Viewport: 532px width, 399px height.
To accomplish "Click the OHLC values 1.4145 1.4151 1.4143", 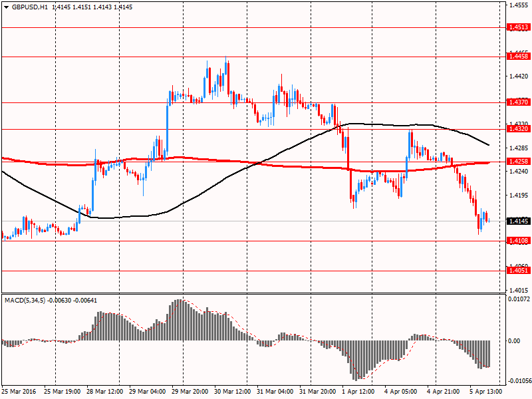I will tap(82, 7).
